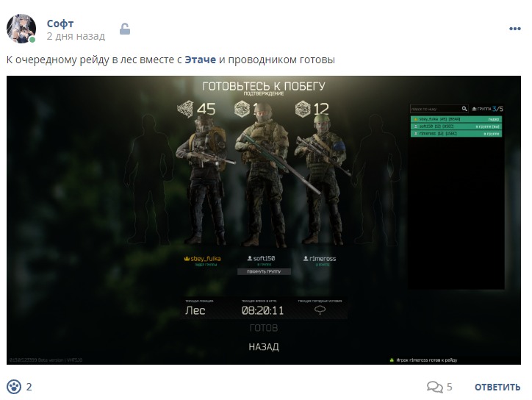Viewport: 532px width, 400px height.
Task: Select soft150 row in group list
Action: click(456, 126)
